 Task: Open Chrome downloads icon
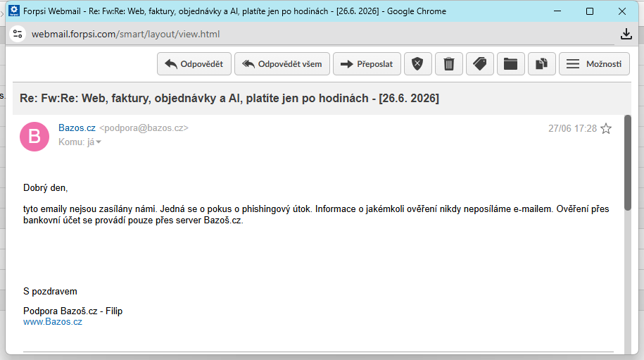(x=626, y=34)
